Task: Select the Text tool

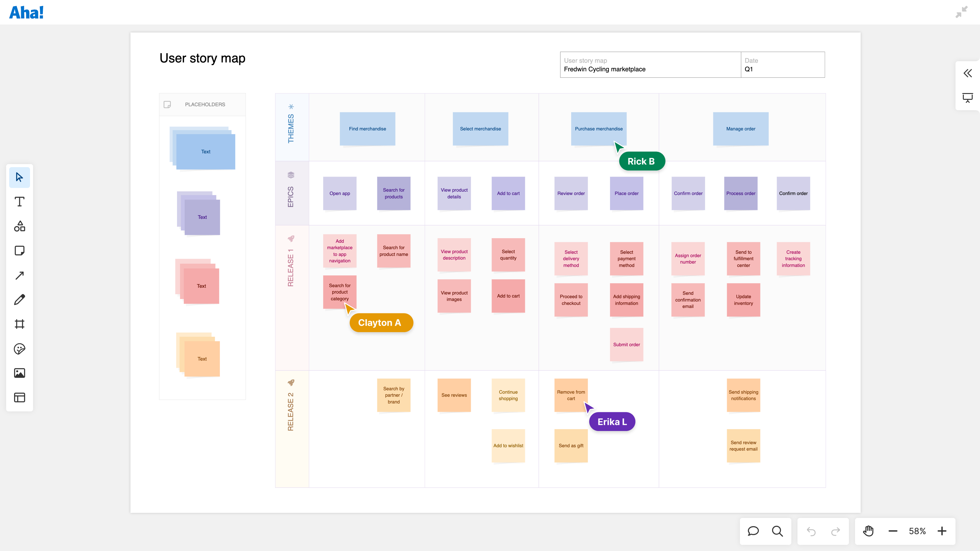Action: coord(19,202)
